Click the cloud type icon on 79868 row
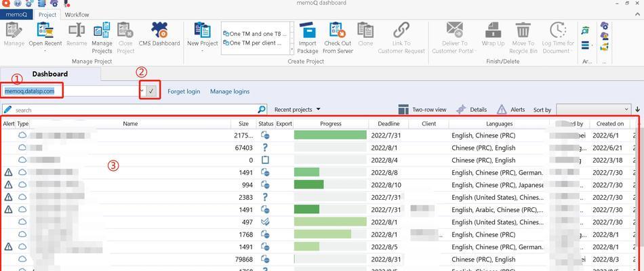 pyautogui.click(x=22, y=259)
